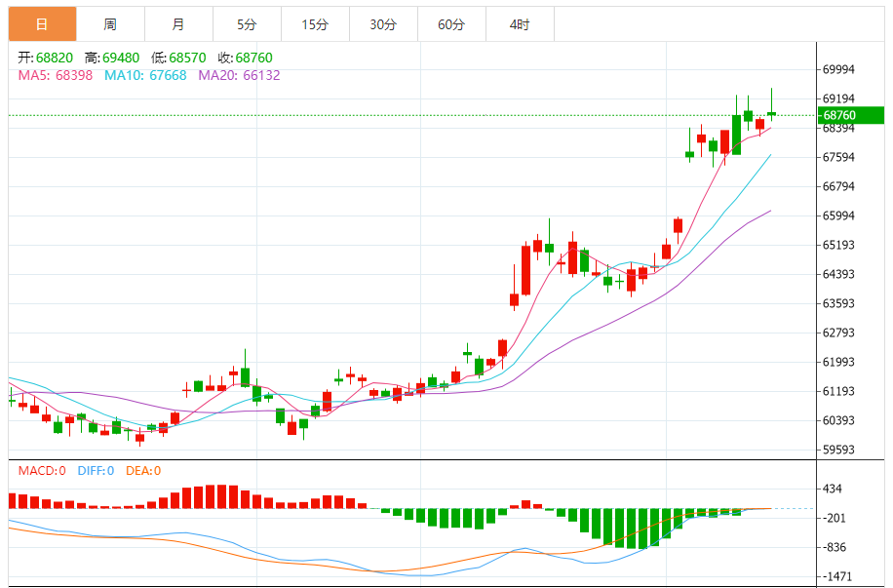Open the 30分 timeframe tab
The width and height of the screenshot is (893, 588).
pos(384,24)
